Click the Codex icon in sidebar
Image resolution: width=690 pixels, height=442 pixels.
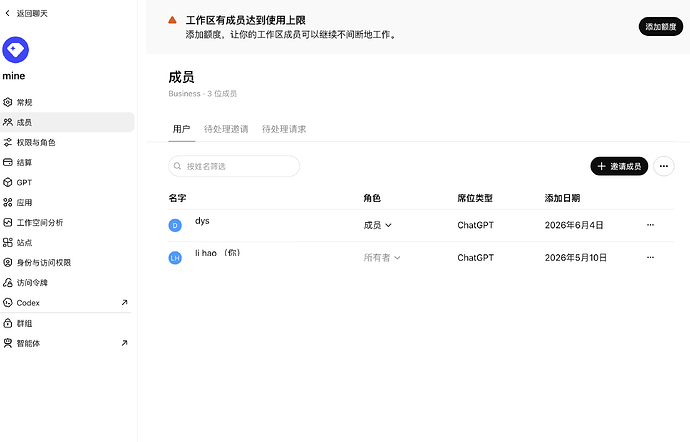pyautogui.click(x=8, y=302)
